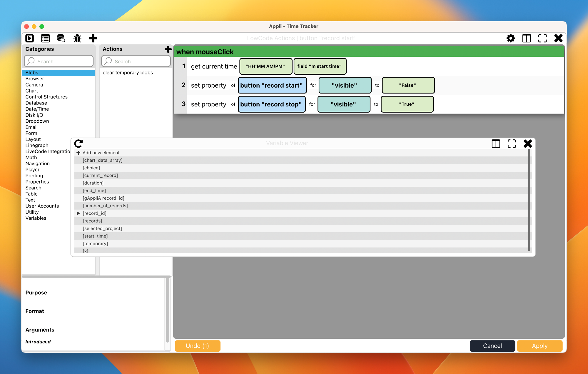Viewport: 588px width, 374px height.
Task: Click the debug/bug icon in toolbar
Action: tap(77, 38)
